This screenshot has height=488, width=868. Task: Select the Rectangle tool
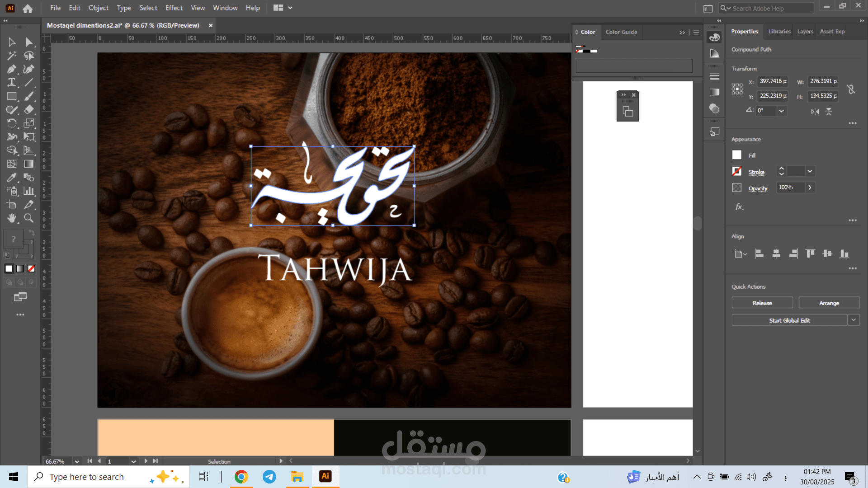[x=12, y=96]
